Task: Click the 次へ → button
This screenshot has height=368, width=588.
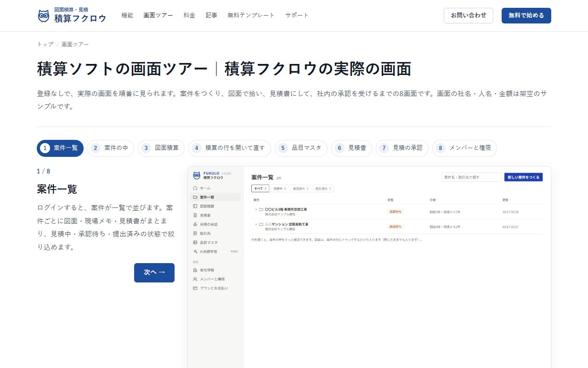Action: [x=154, y=273]
